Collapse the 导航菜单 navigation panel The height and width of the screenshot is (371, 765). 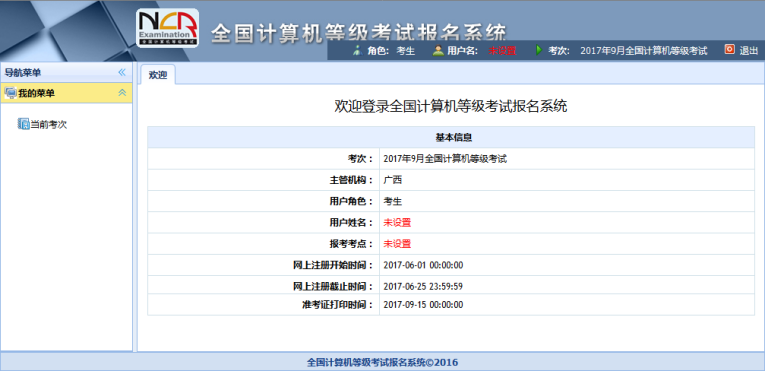coord(122,72)
